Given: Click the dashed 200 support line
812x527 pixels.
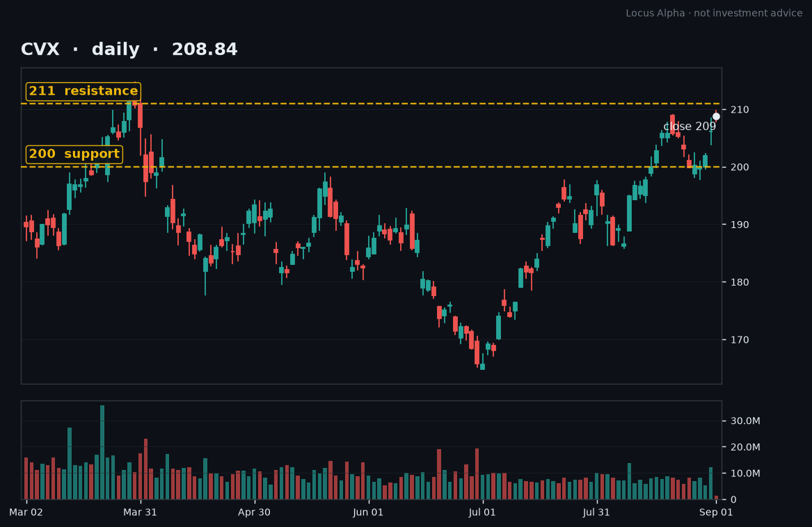Looking at the screenshot, I should 372,167.
